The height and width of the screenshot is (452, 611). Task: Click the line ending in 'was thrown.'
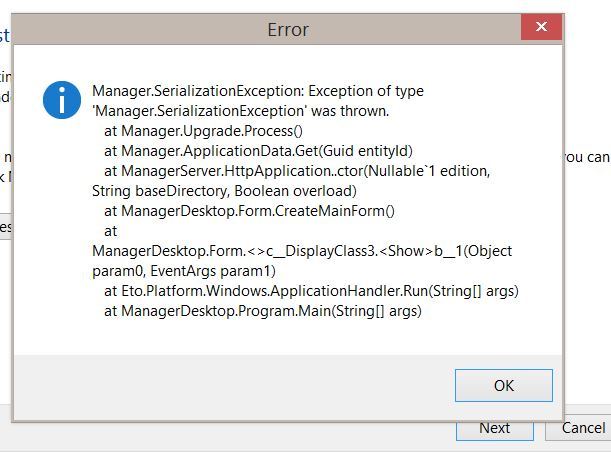point(209,111)
